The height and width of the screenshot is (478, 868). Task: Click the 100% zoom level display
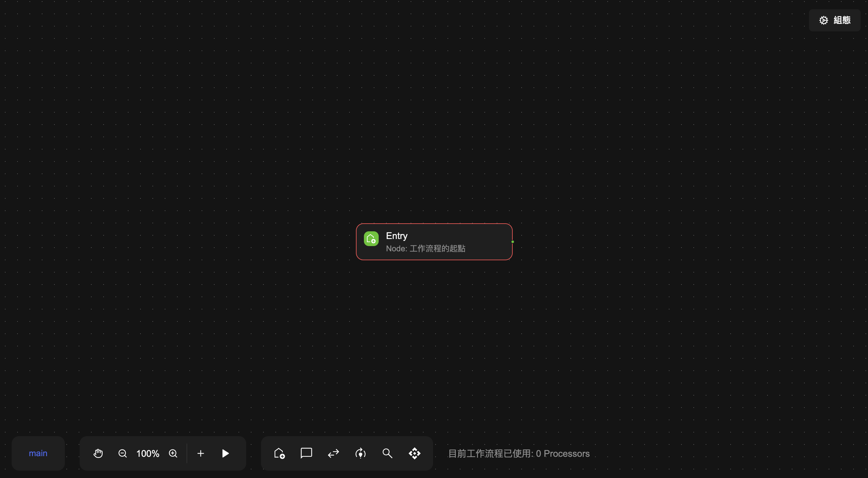click(147, 453)
